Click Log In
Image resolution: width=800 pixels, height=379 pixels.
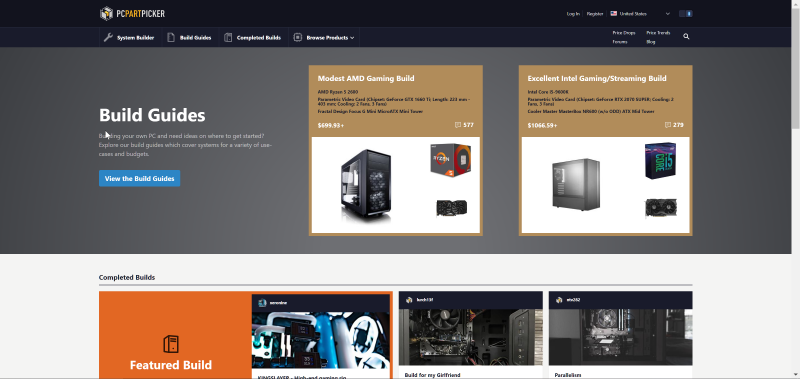pos(573,14)
